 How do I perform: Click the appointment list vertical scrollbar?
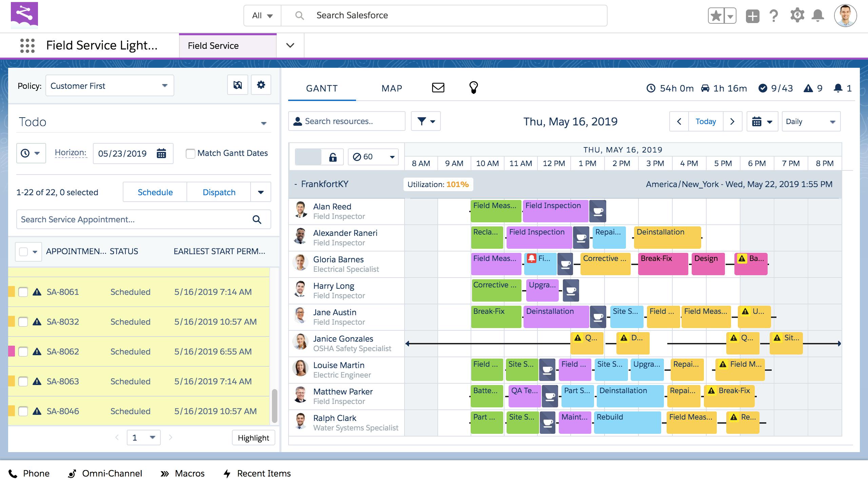(x=275, y=405)
